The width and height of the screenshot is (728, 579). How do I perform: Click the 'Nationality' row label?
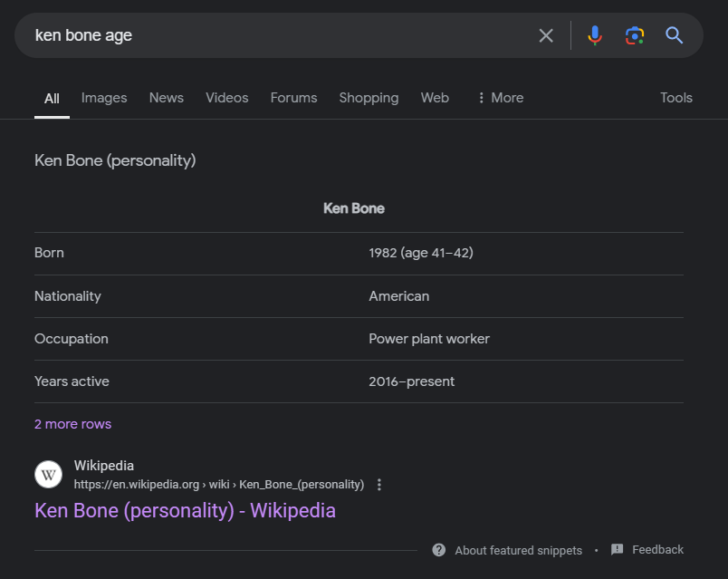click(68, 296)
